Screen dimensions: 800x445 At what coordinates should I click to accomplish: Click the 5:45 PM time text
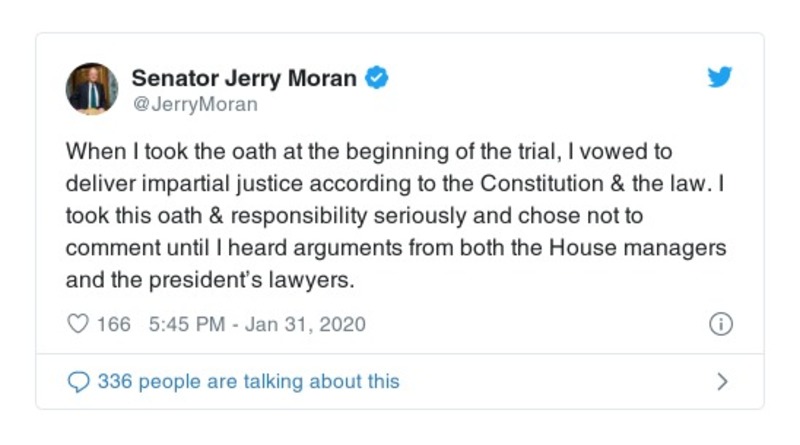185,324
